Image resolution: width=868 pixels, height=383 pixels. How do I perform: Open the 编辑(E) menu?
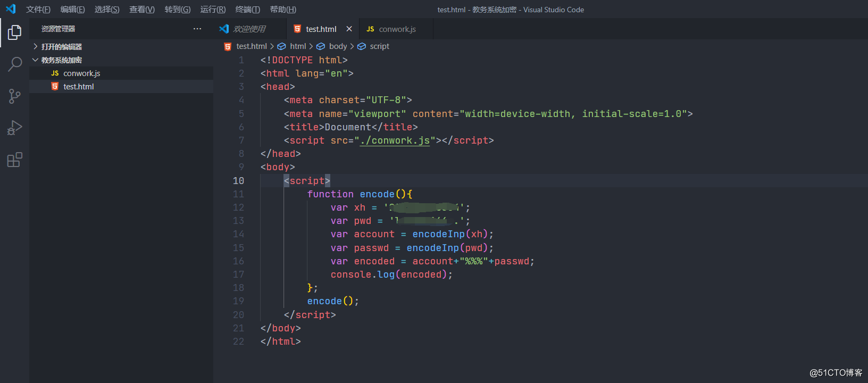(x=72, y=10)
